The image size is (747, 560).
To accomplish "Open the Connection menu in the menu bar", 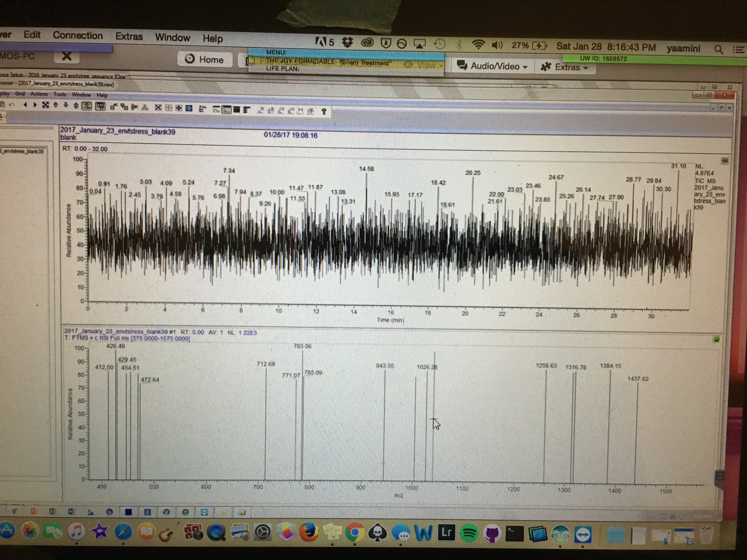I will coord(78,35).
